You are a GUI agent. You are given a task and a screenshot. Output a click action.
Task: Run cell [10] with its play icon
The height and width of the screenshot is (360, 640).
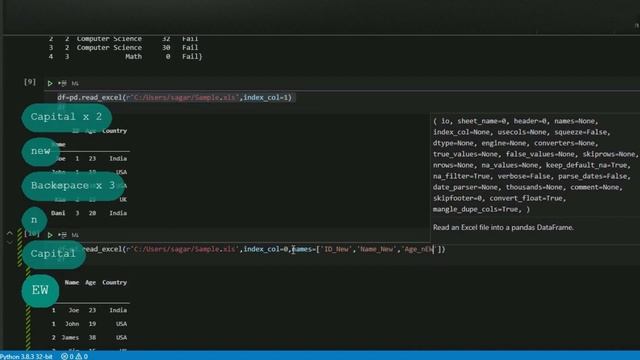click(x=50, y=235)
